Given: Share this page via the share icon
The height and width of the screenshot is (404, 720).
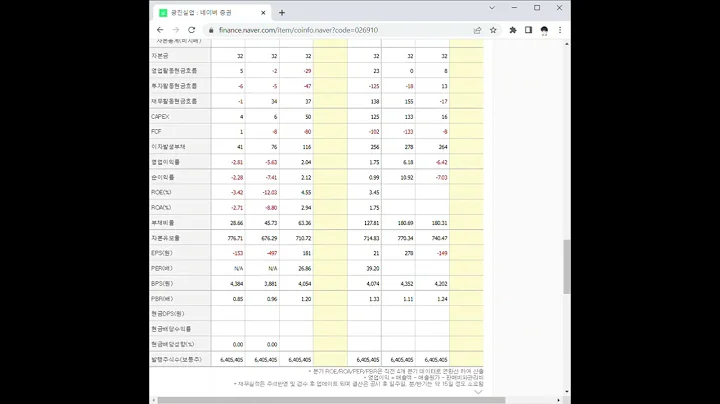Looking at the screenshot, I should coord(477,30).
